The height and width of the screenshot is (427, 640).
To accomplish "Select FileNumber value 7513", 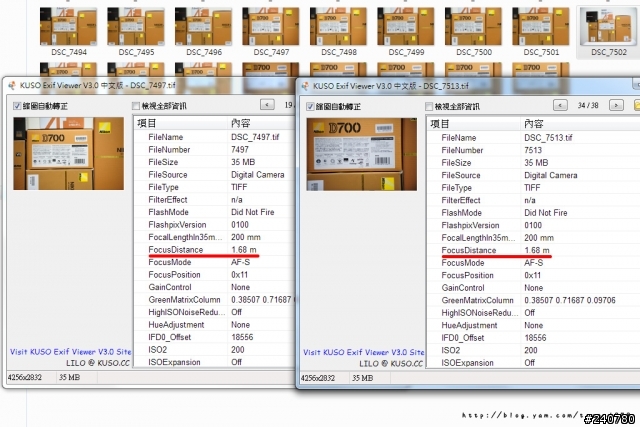I will tap(533, 150).
